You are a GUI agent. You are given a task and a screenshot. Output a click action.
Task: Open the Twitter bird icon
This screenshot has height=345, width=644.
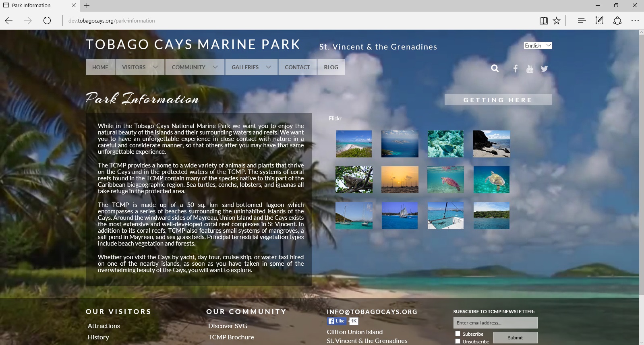[x=545, y=69]
